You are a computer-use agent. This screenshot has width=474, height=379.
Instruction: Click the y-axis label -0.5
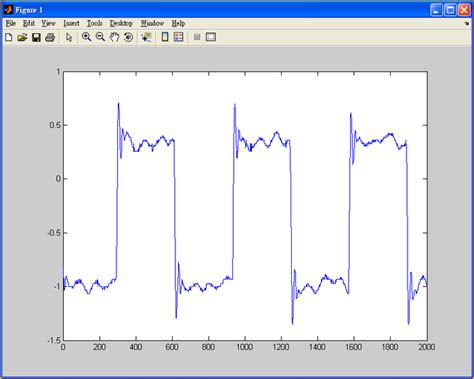54,233
